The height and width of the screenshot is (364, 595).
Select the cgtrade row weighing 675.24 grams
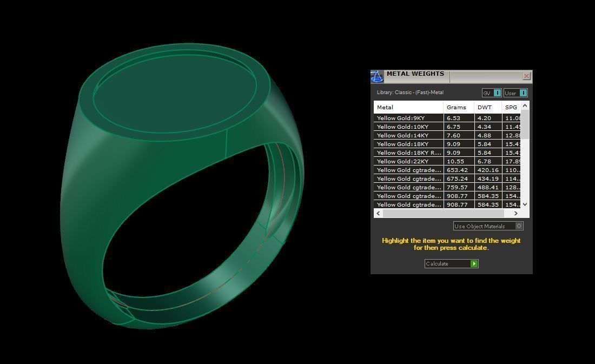[447, 179]
